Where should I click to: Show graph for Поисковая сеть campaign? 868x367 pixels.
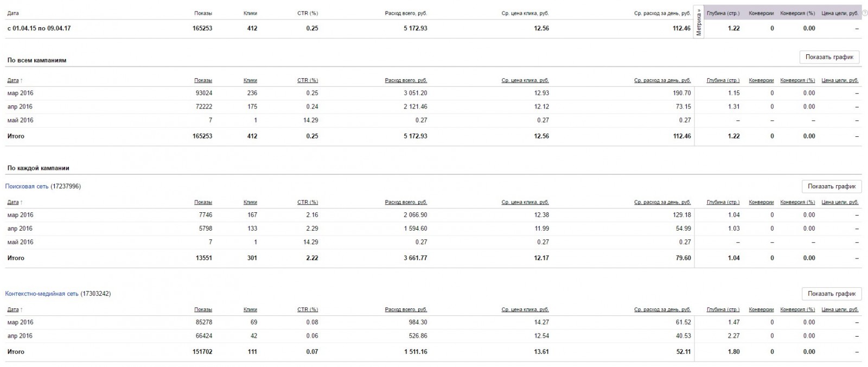coord(831,186)
